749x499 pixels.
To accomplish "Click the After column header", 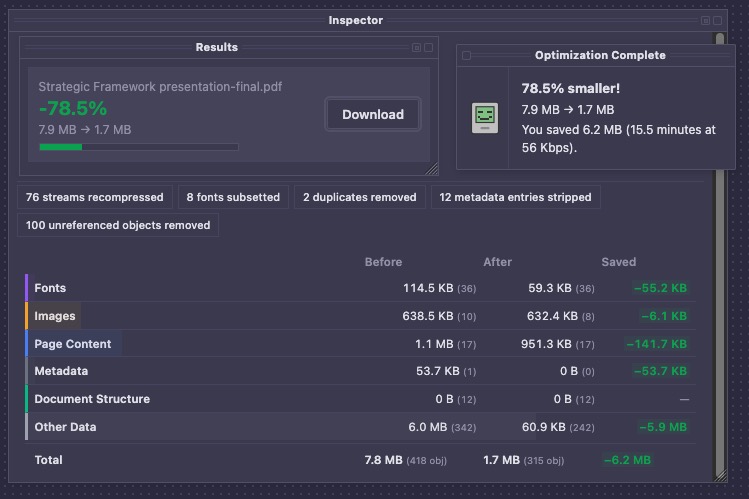I will coord(497,262).
